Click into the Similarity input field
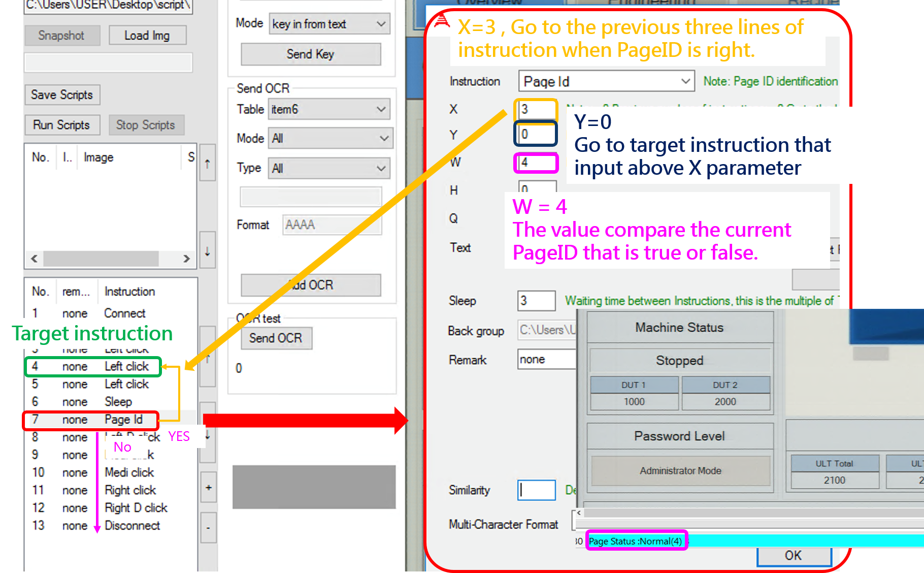 (537, 490)
